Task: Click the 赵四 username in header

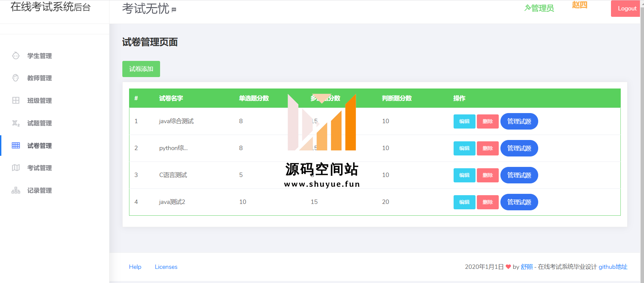Action: click(x=579, y=5)
